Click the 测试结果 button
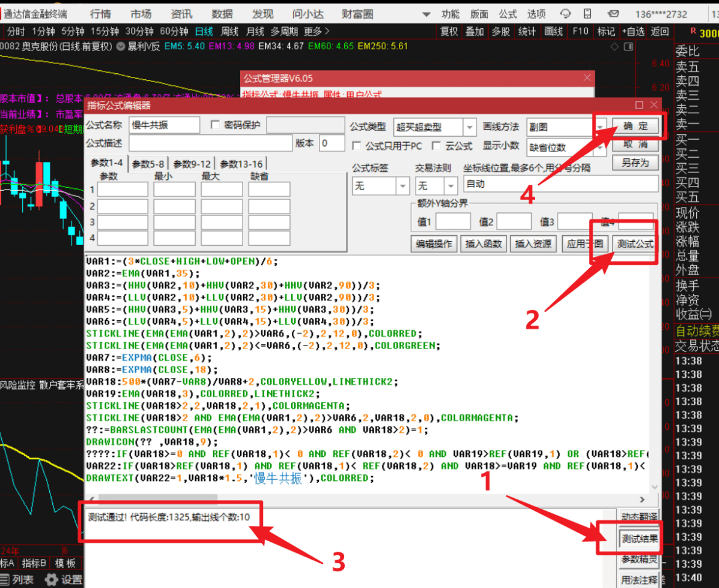 pos(639,539)
